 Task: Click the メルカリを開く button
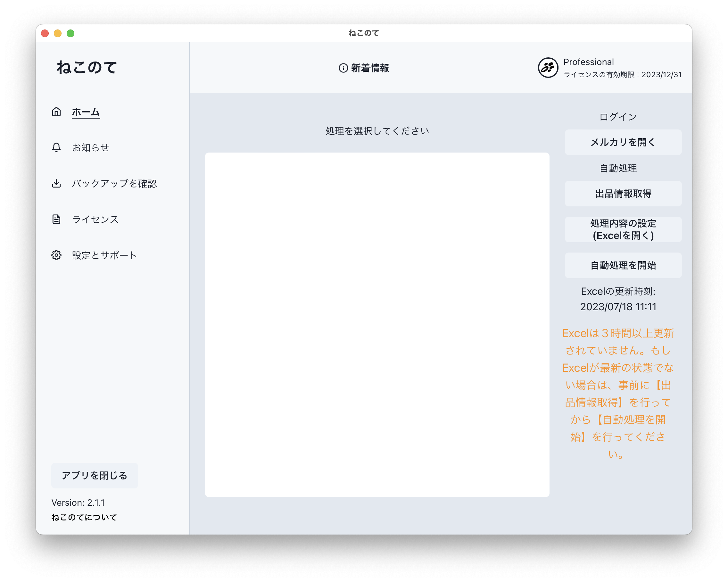pyautogui.click(x=623, y=142)
